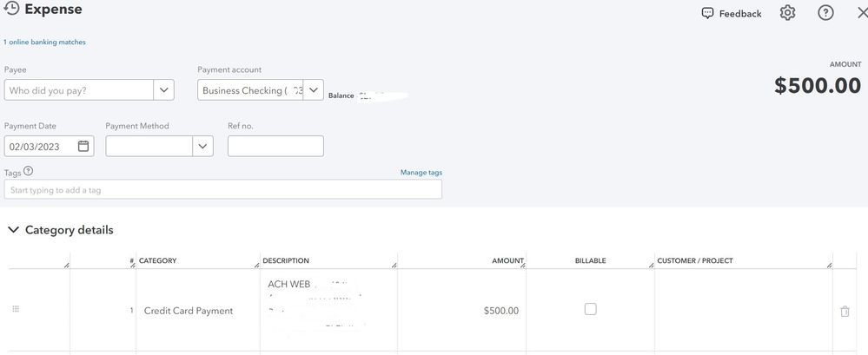868x355 pixels.
Task: Open the Payment Date calendar picker icon
Action: [83, 146]
